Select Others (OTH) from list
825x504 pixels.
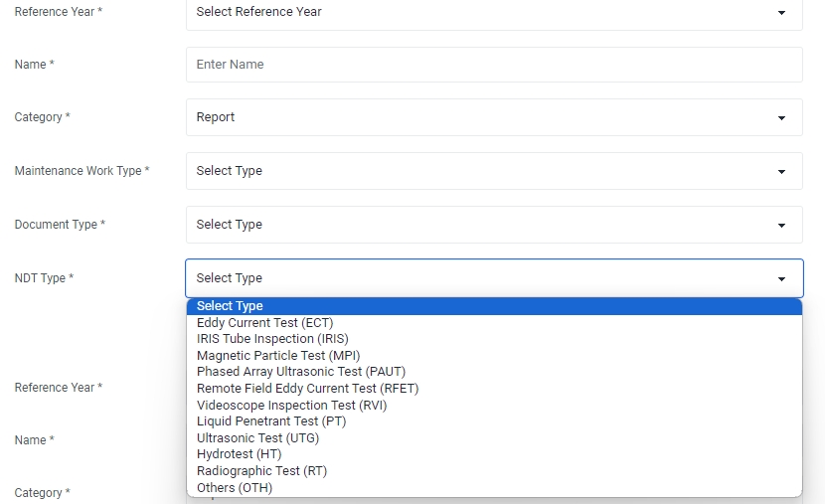(x=235, y=488)
